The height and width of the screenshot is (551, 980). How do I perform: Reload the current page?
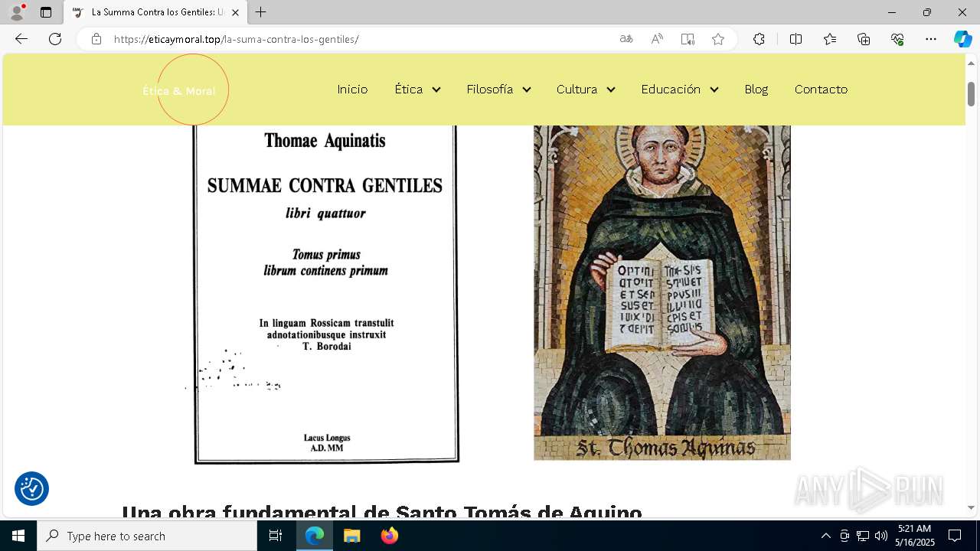click(x=55, y=39)
